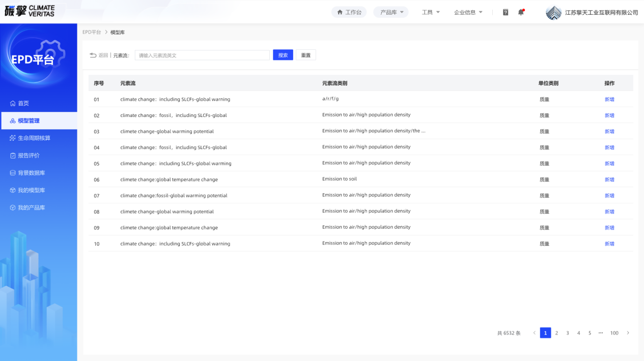The image size is (644, 361).
Task: Open 我的模型库 in sidebar
Action: 31,190
